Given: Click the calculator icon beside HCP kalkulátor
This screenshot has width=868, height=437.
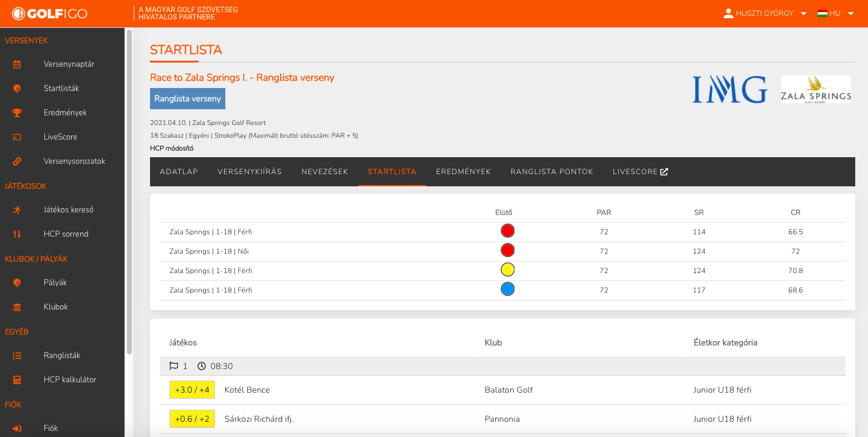Looking at the screenshot, I should coord(17,380).
